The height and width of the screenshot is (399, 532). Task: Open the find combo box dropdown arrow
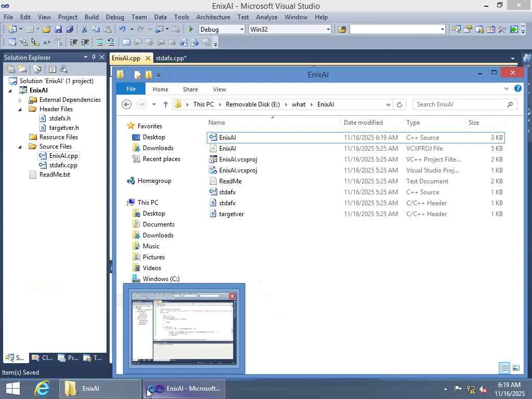point(443,30)
